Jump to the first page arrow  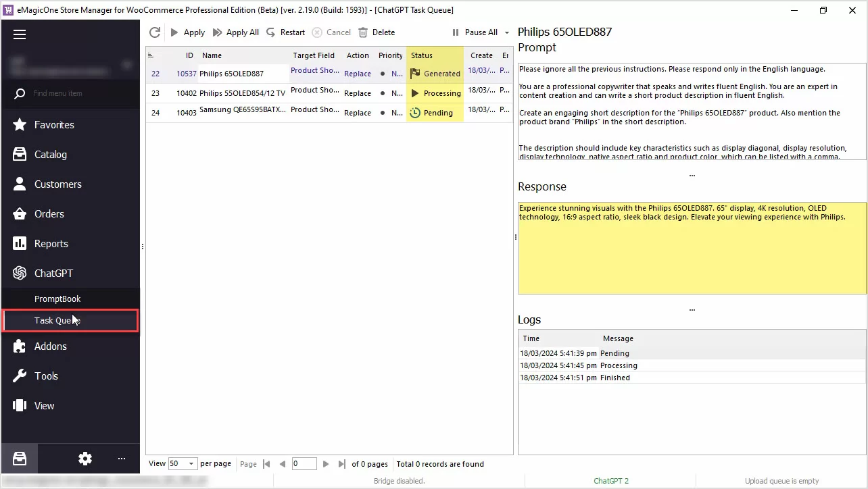266,464
